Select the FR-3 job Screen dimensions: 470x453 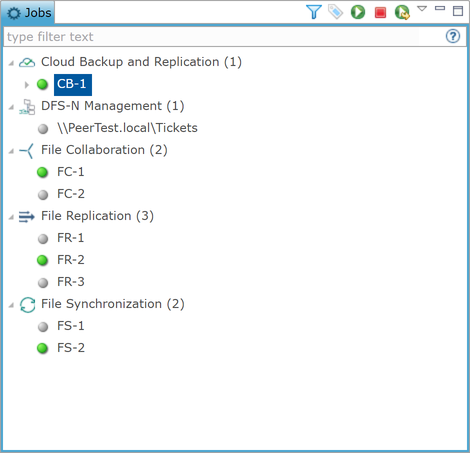[x=71, y=282]
